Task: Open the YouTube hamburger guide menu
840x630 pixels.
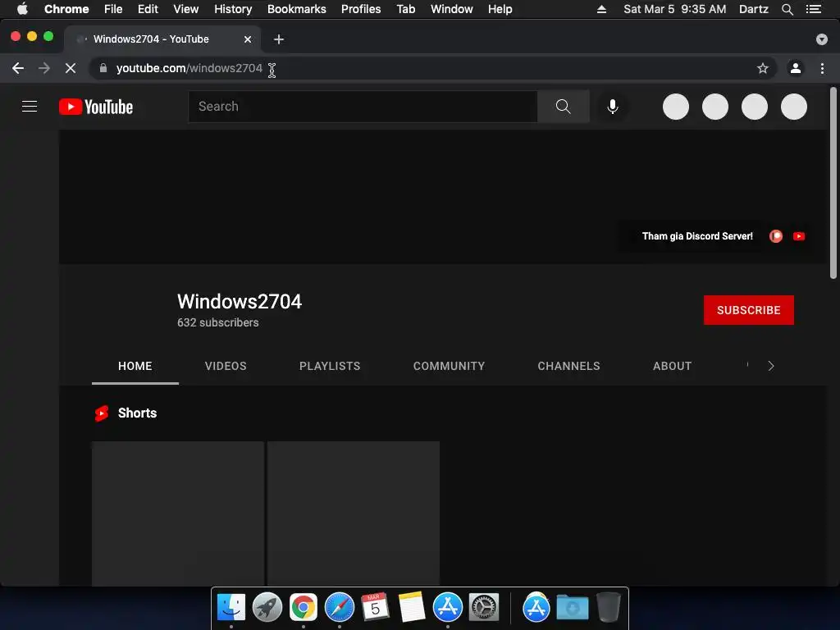Action: point(30,107)
